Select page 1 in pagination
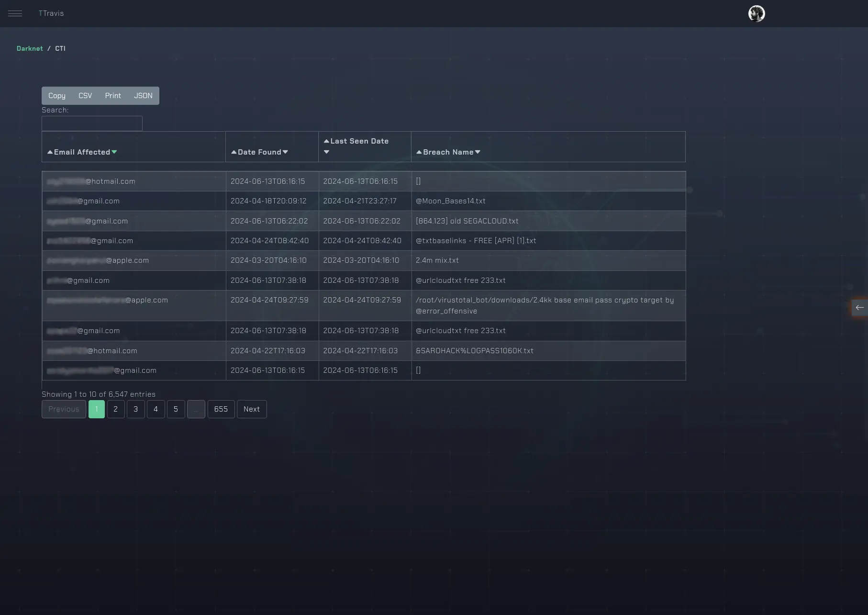 pyautogui.click(x=97, y=409)
